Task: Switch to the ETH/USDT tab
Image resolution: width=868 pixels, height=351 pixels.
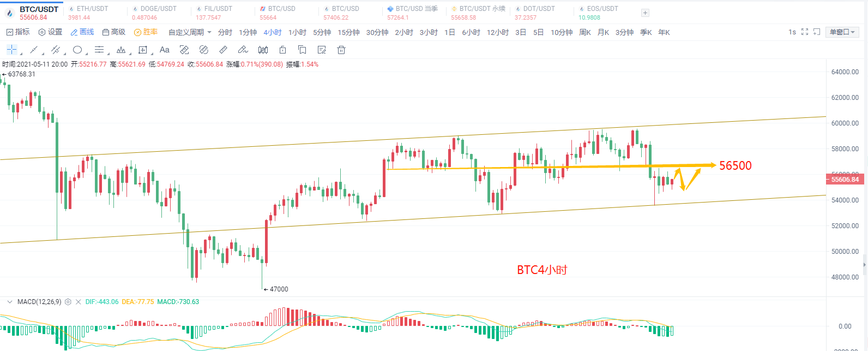Action: [92, 13]
